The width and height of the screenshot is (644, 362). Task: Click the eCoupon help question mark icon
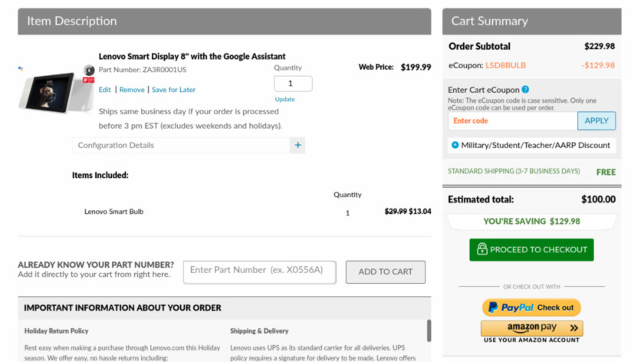525,90
